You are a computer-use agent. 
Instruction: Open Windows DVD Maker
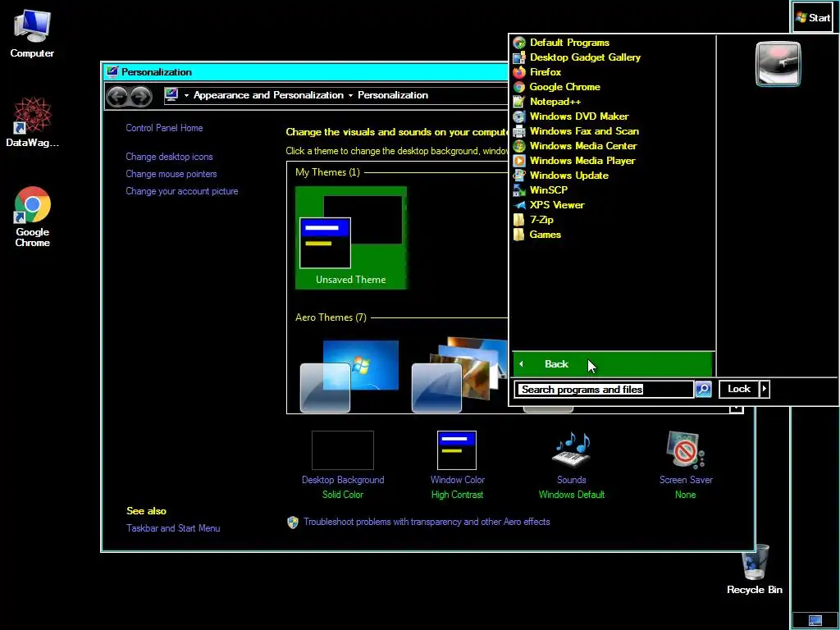[x=571, y=116]
